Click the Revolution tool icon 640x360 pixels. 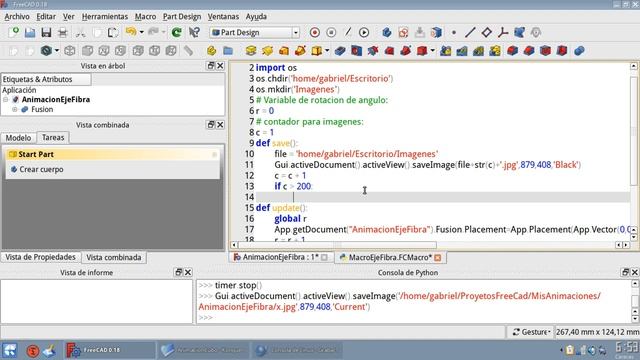point(267,51)
